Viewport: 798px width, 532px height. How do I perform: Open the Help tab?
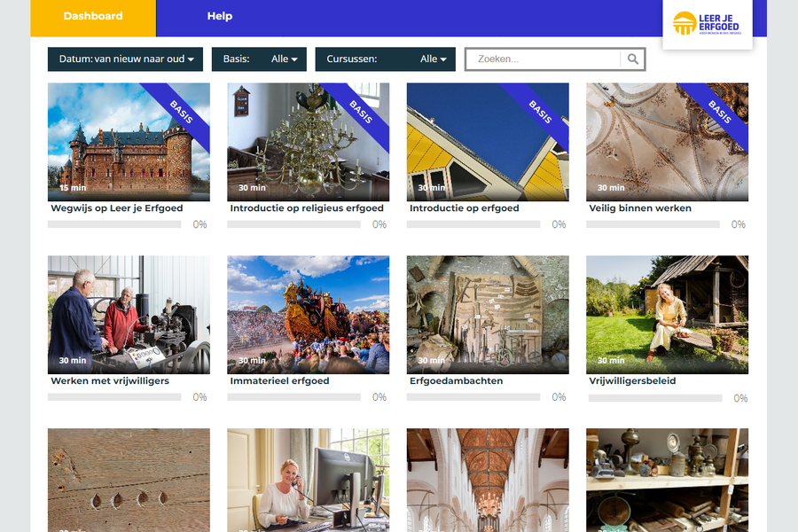[220, 16]
